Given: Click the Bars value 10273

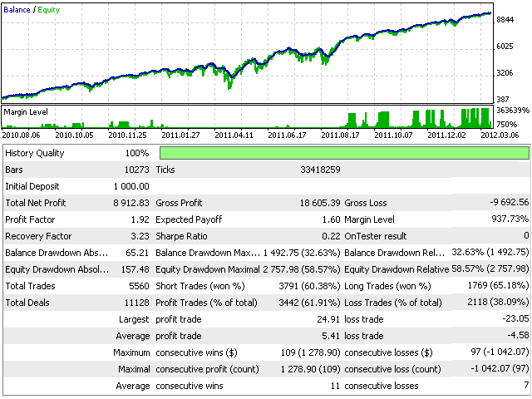Looking at the screenshot, I should [136, 170].
